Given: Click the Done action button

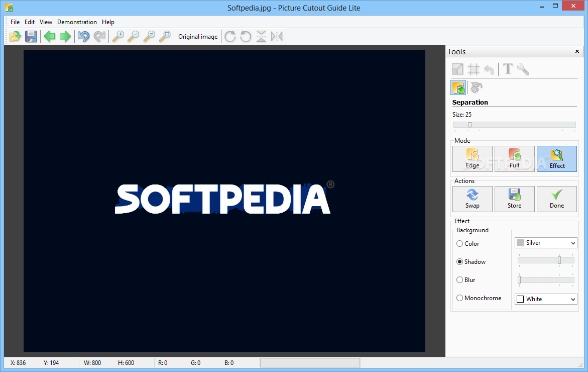Looking at the screenshot, I should coord(556,199).
